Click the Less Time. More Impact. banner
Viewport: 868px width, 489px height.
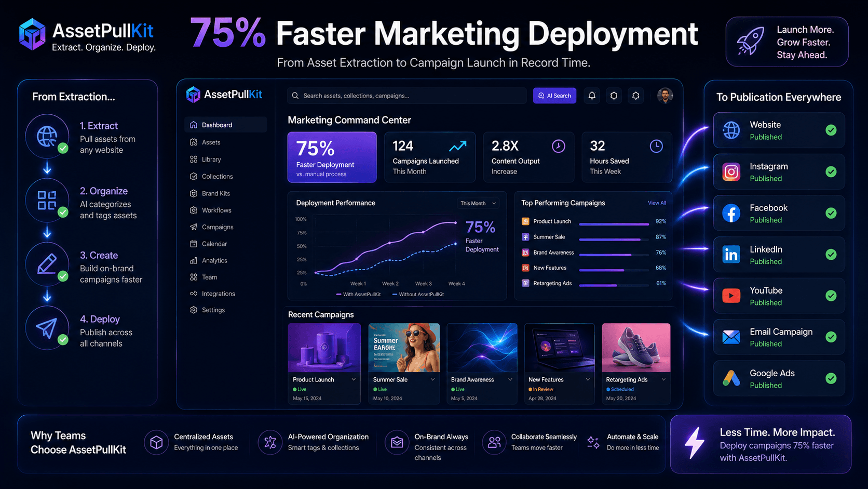[x=761, y=444]
